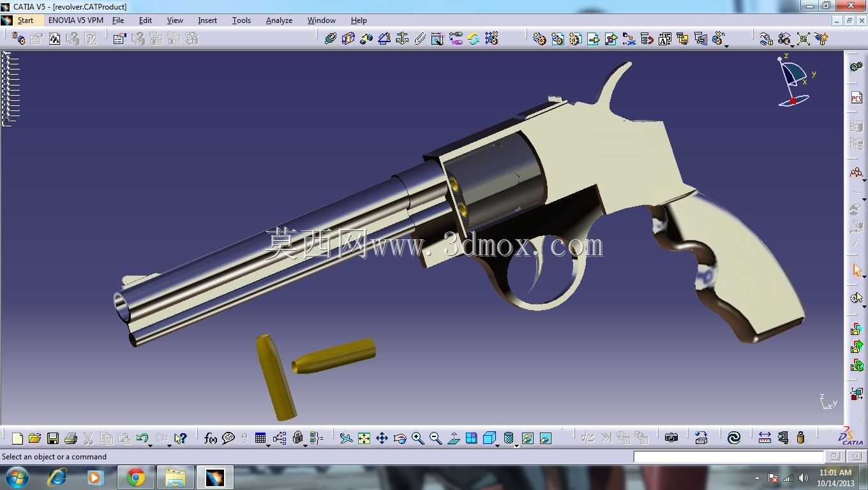Viewport: 868px width, 490px height.
Task: Click the Fly mode airplane icon
Action: tap(346, 438)
